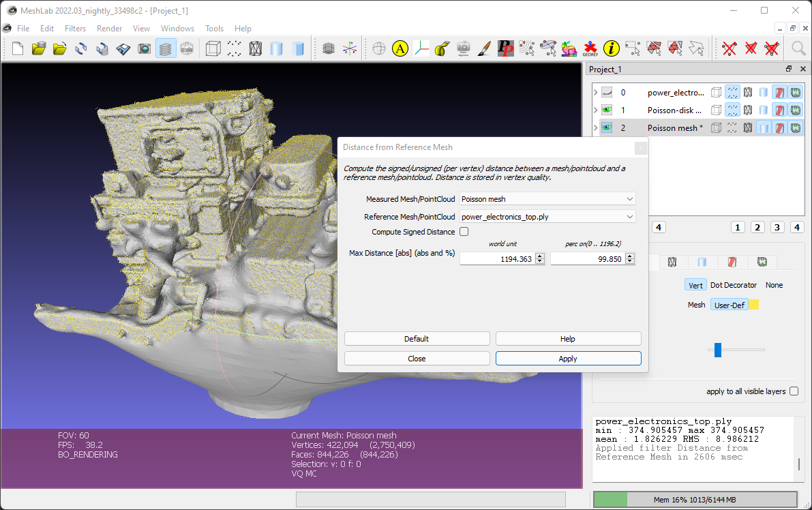Screen dimensions: 812x510
Task: Open the Edit menu
Action: (x=47, y=29)
